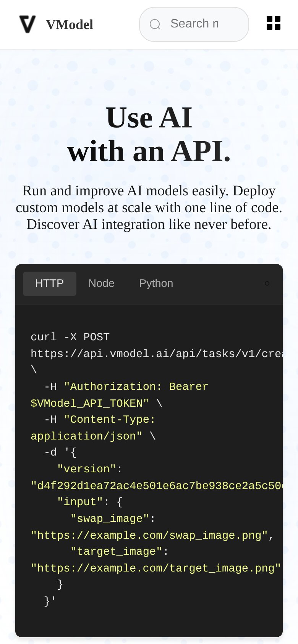Click the small copy icon in code header
The width and height of the screenshot is (298, 644).
point(267,283)
